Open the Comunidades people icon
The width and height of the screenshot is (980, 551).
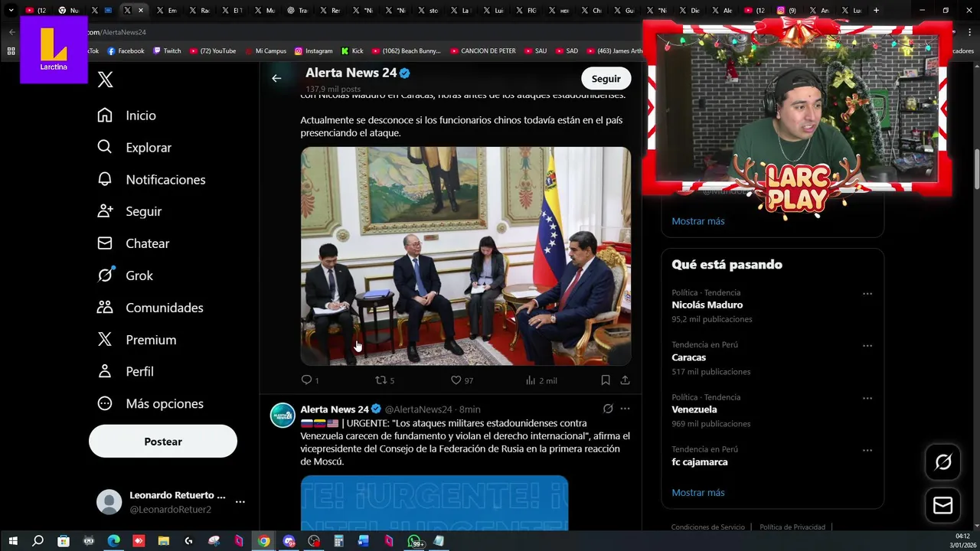pos(105,308)
